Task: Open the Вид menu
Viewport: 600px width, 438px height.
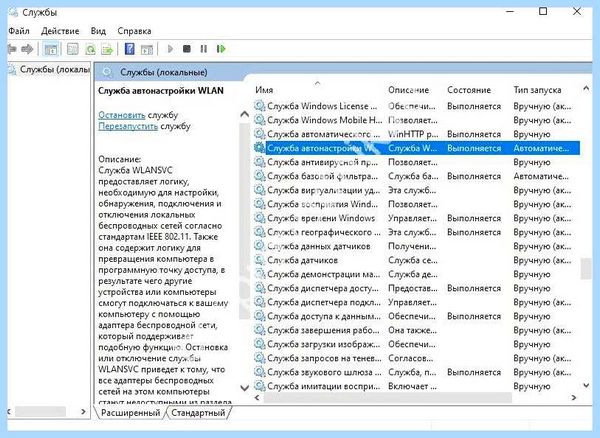Action: [98, 31]
